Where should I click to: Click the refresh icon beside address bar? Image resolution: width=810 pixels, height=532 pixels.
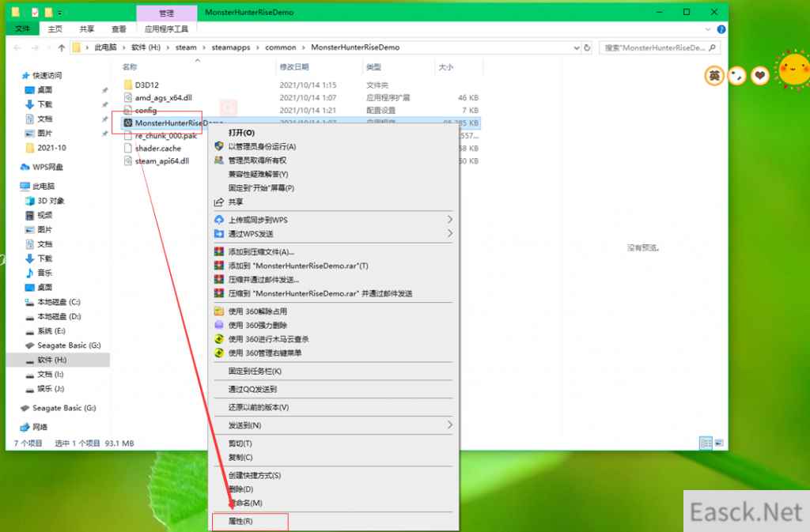[x=587, y=47]
